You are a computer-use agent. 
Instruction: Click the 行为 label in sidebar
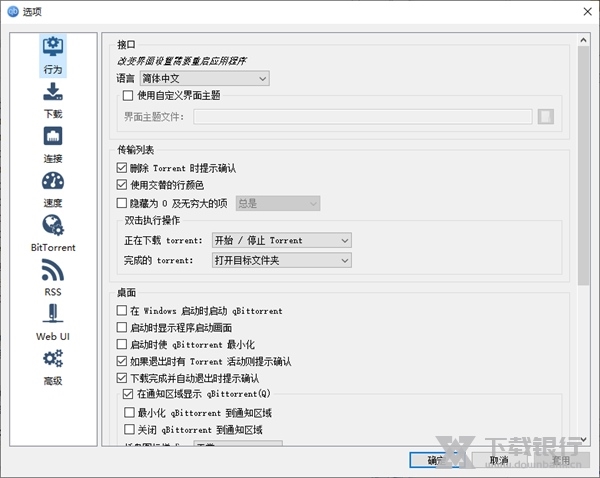(x=53, y=69)
